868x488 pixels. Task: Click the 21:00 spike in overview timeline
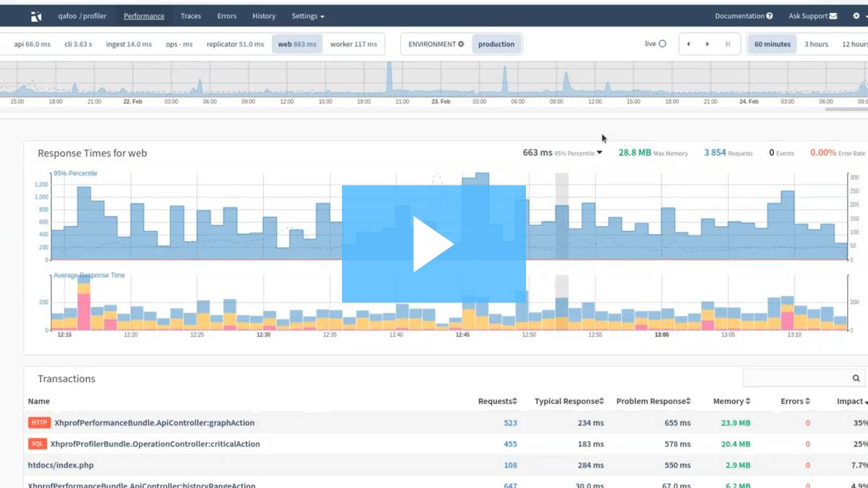pos(390,77)
